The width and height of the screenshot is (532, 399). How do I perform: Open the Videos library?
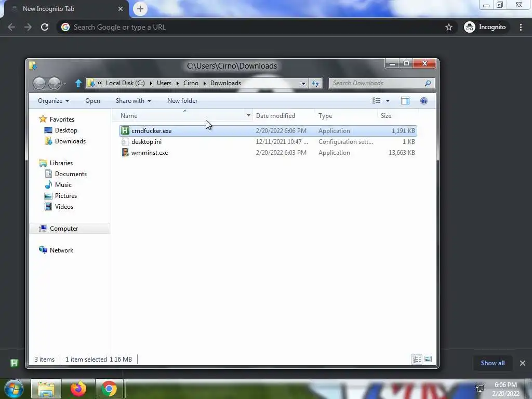[64, 207]
